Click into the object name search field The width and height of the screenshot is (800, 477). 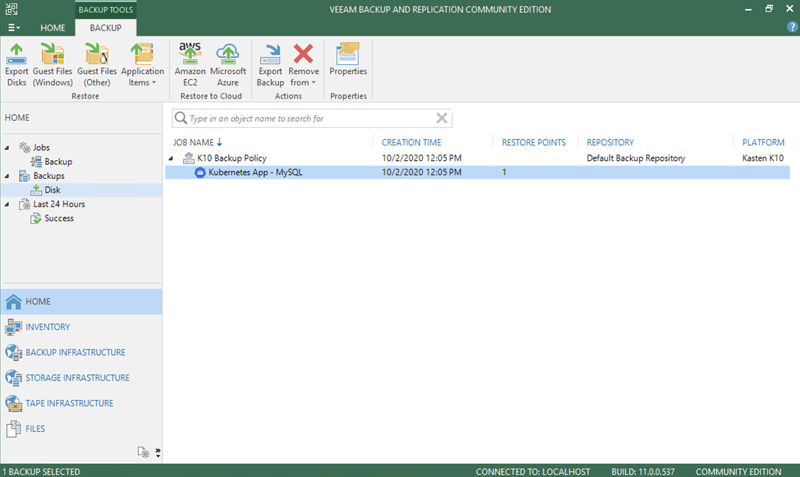pyautogui.click(x=311, y=118)
